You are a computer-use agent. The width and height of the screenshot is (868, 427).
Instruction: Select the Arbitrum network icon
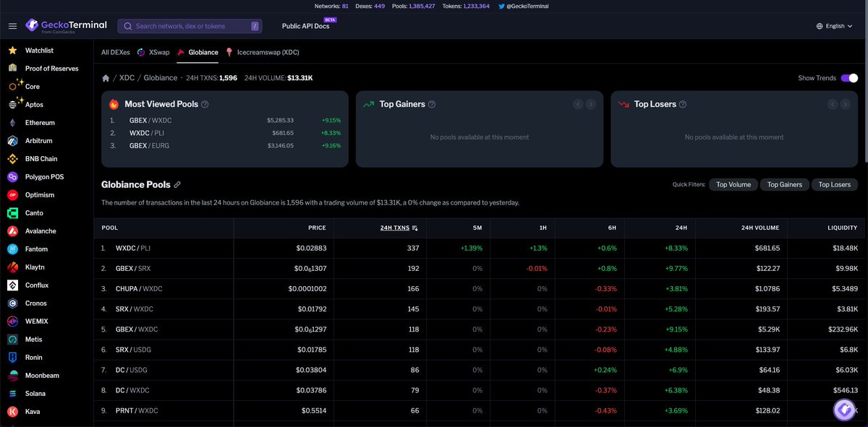pyautogui.click(x=12, y=141)
